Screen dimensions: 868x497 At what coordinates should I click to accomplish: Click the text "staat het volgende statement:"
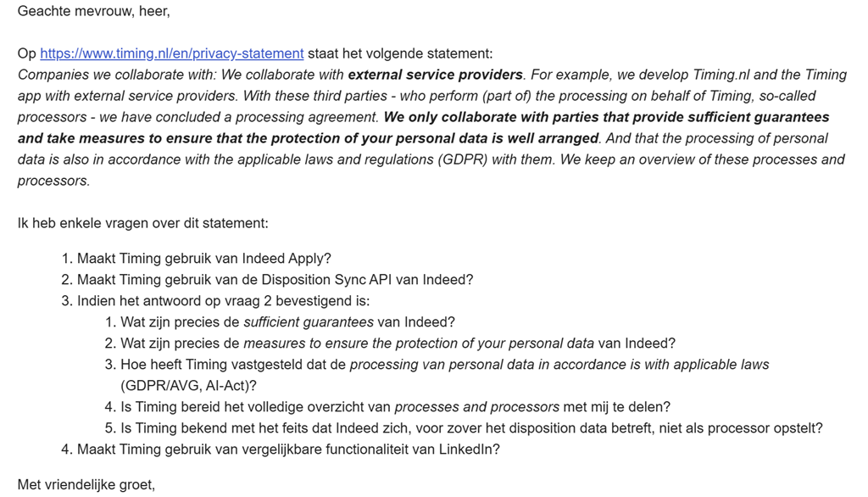(x=399, y=53)
